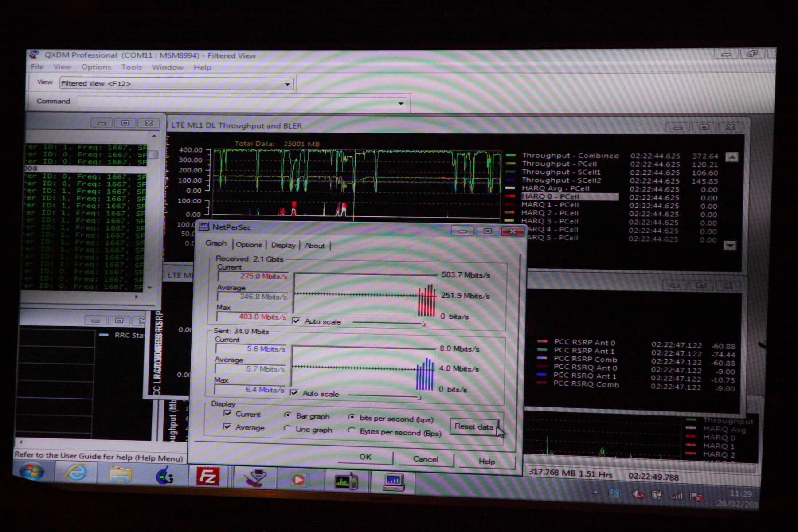Click the Windows Start orb
The width and height of the screenshot is (798, 532).
pyautogui.click(x=32, y=471)
